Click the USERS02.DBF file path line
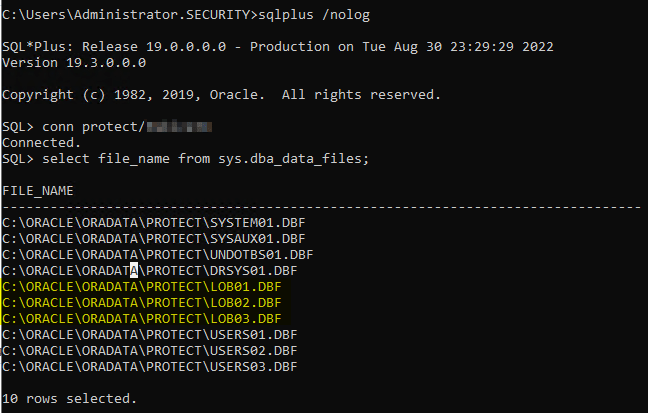Image resolution: width=648 pixels, height=413 pixels. [149, 350]
